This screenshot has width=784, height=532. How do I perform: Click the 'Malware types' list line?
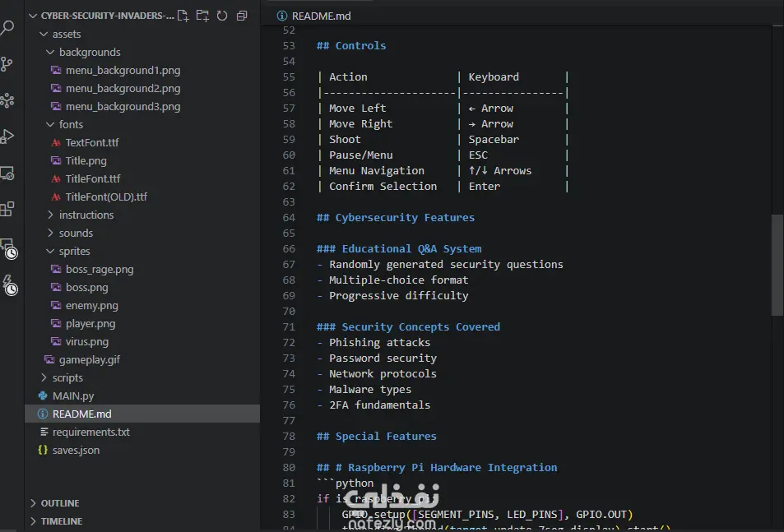(370, 389)
